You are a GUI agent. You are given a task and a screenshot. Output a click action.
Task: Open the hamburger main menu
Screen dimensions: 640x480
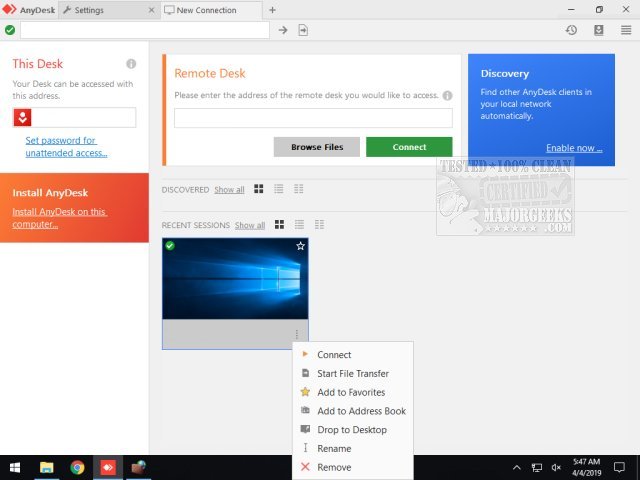point(626,30)
